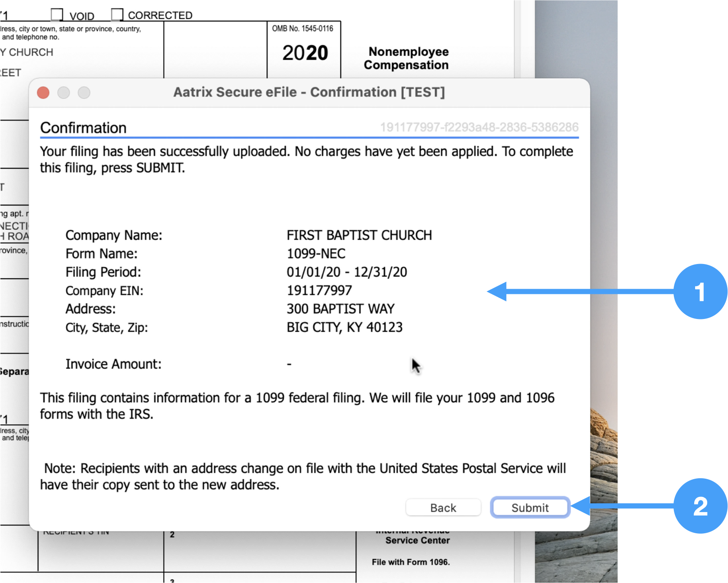The image size is (728, 583).
Task: Click the Submit button
Action: click(x=530, y=508)
